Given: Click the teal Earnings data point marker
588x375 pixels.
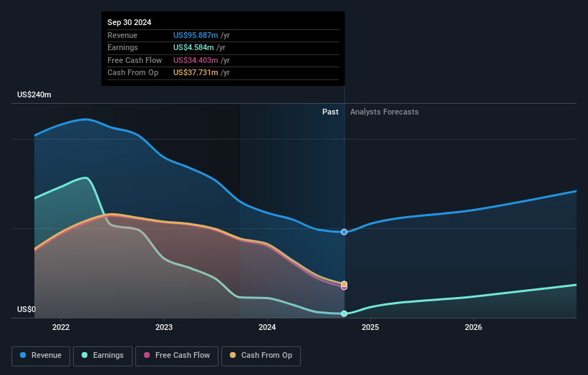Looking at the screenshot, I should [x=344, y=313].
